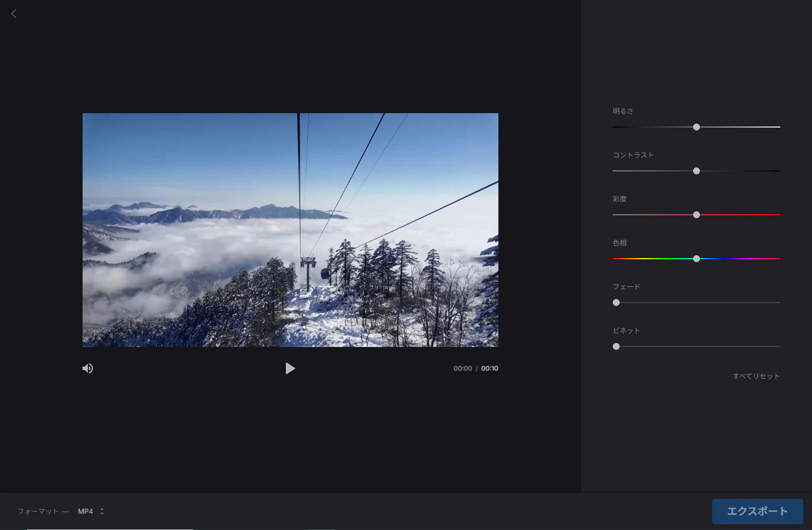Click the エクスポート export button

coord(757,512)
